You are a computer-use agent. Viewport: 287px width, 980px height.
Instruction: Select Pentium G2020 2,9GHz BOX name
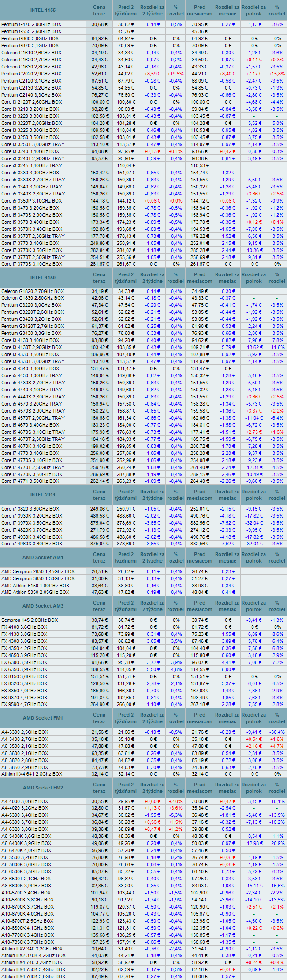[x=31, y=74]
